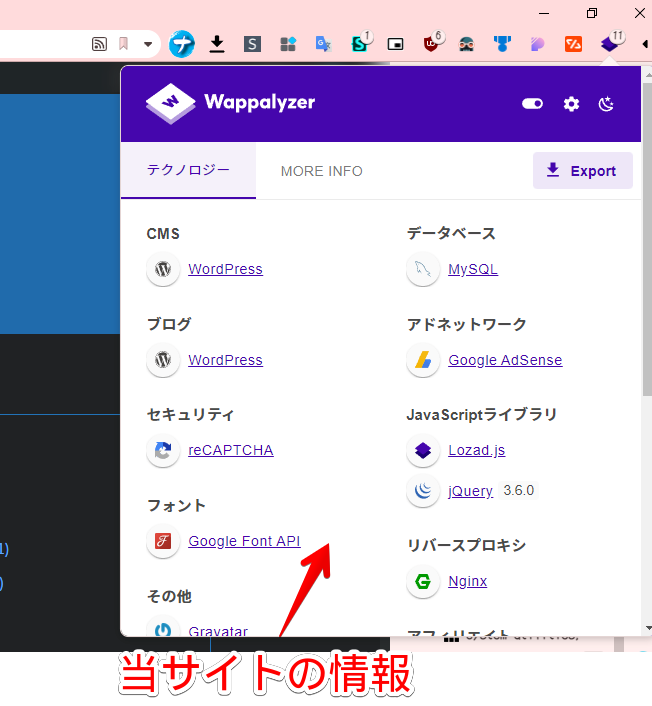Open the WordPress link under CMS
This screenshot has width=652, height=706.
click(225, 269)
